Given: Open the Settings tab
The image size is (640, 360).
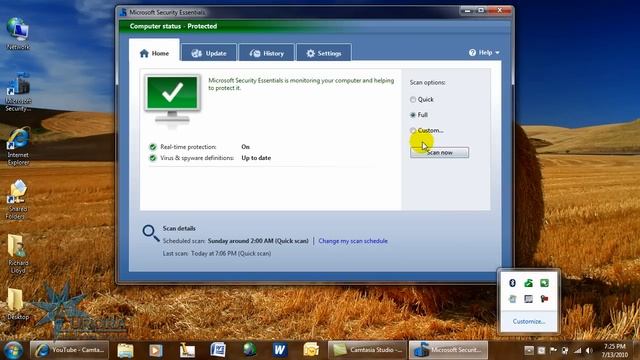Looking at the screenshot, I should pos(323,53).
